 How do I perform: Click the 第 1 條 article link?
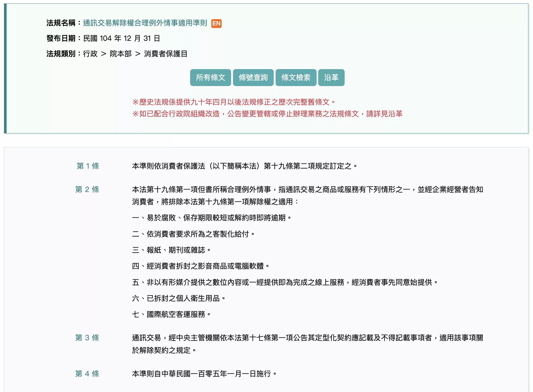88,166
